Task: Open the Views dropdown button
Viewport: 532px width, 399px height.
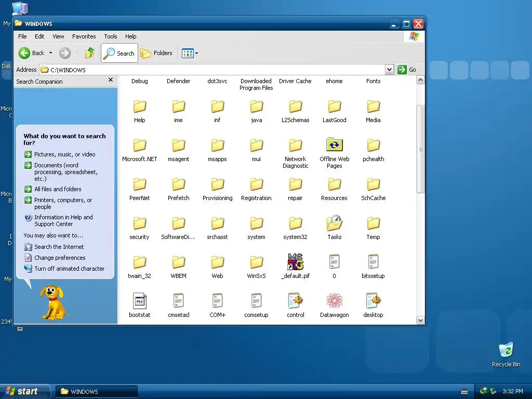Action: coord(190,53)
